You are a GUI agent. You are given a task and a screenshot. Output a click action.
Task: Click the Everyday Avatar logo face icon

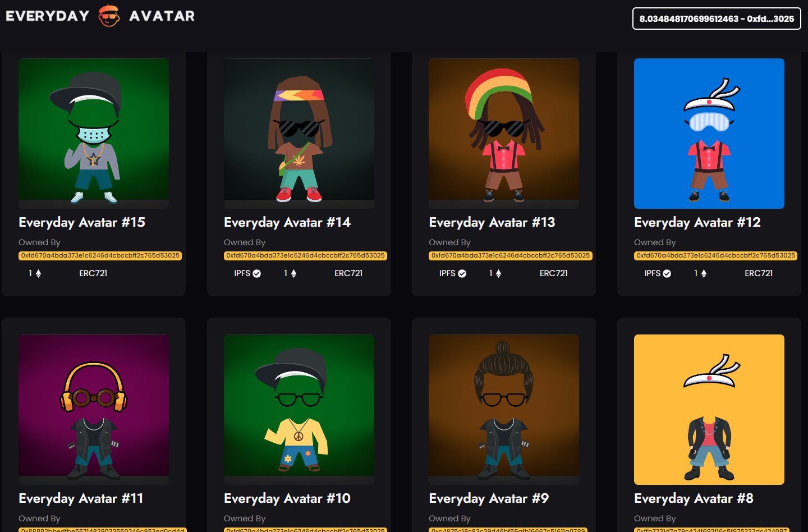coord(109,16)
